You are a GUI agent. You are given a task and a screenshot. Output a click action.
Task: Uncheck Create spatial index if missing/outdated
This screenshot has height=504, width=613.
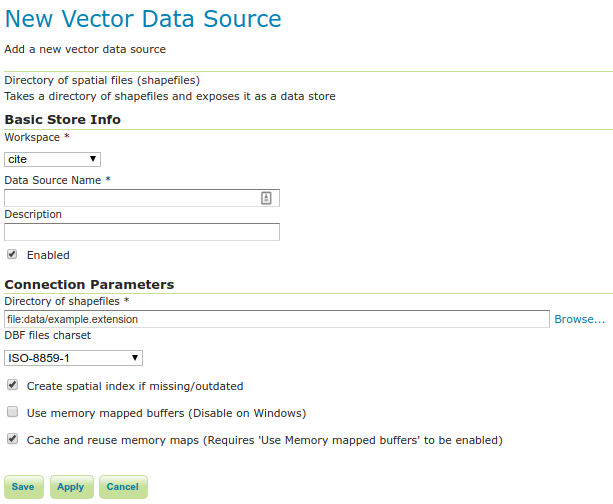pos(12,385)
